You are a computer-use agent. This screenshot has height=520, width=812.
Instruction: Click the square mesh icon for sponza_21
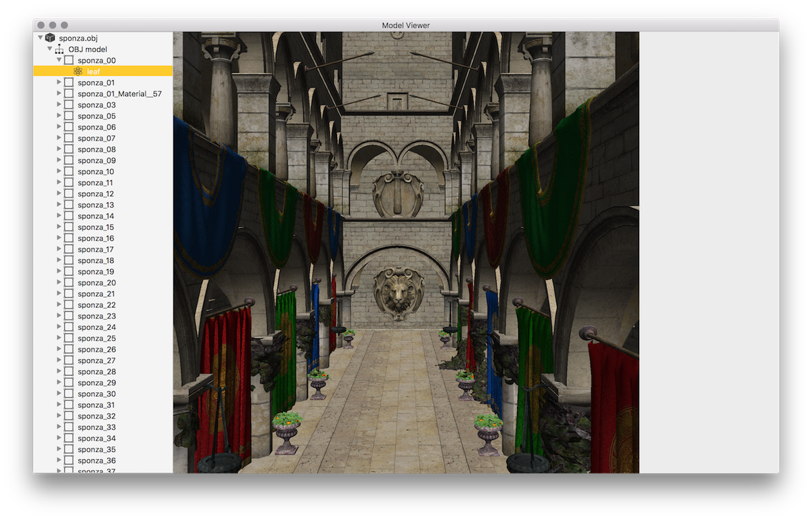click(68, 293)
